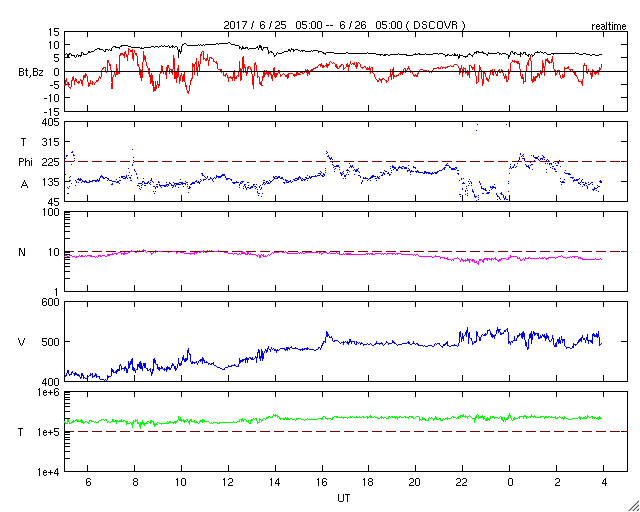Click the 'T' label beside the 1e+5 tick
Image resolution: width=640 pixels, height=512 pixels.
click(21, 432)
